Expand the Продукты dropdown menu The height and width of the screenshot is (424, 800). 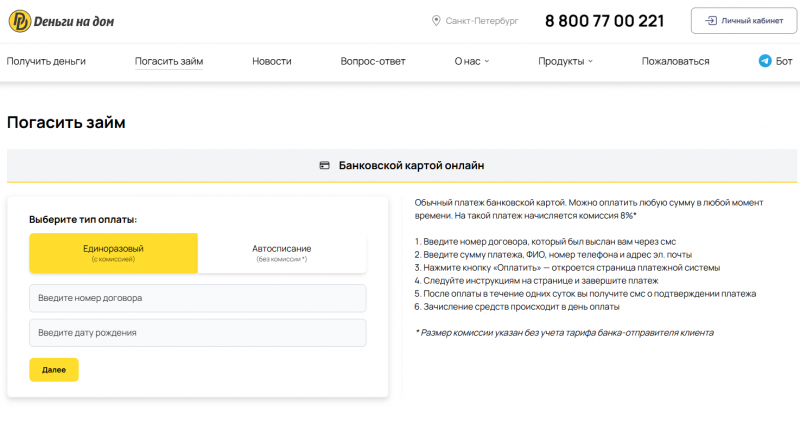coord(565,61)
